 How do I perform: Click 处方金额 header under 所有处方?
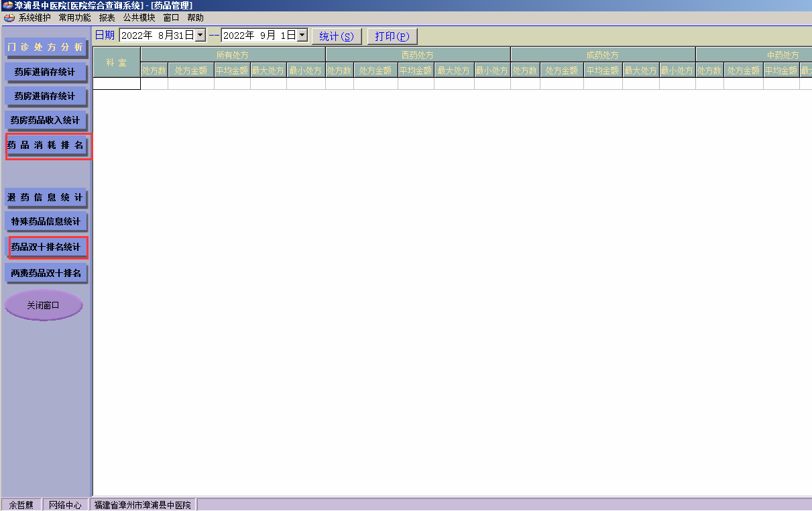(x=191, y=70)
